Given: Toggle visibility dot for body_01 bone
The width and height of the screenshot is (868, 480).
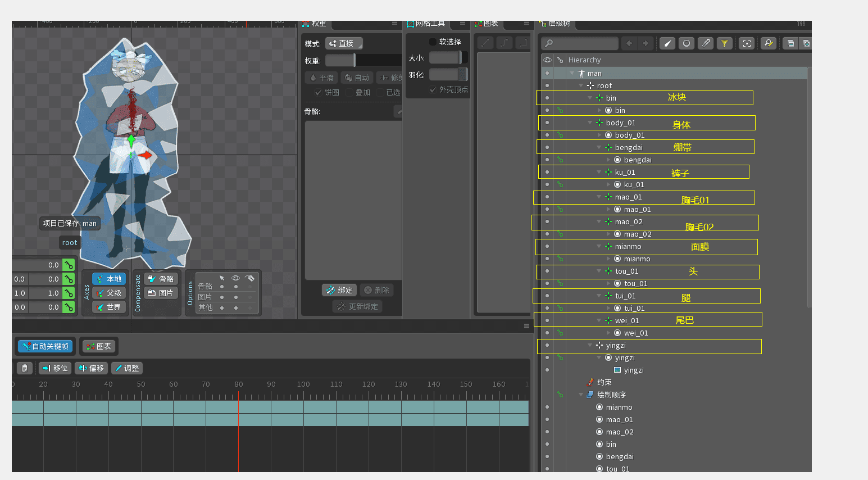Looking at the screenshot, I should pos(547,123).
